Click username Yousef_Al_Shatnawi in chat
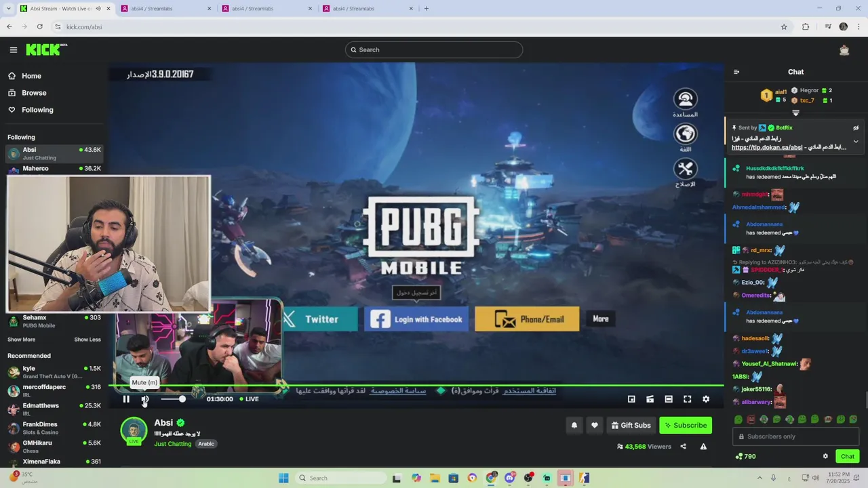 pos(769,364)
